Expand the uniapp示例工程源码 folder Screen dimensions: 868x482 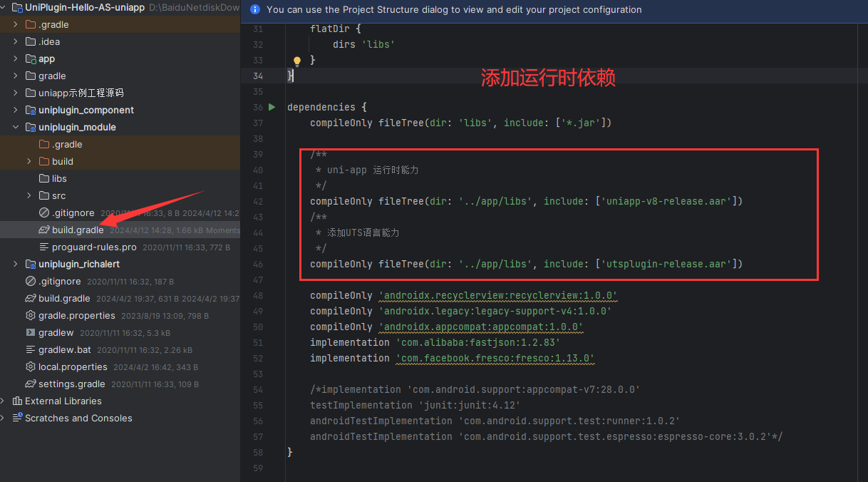tap(16, 93)
